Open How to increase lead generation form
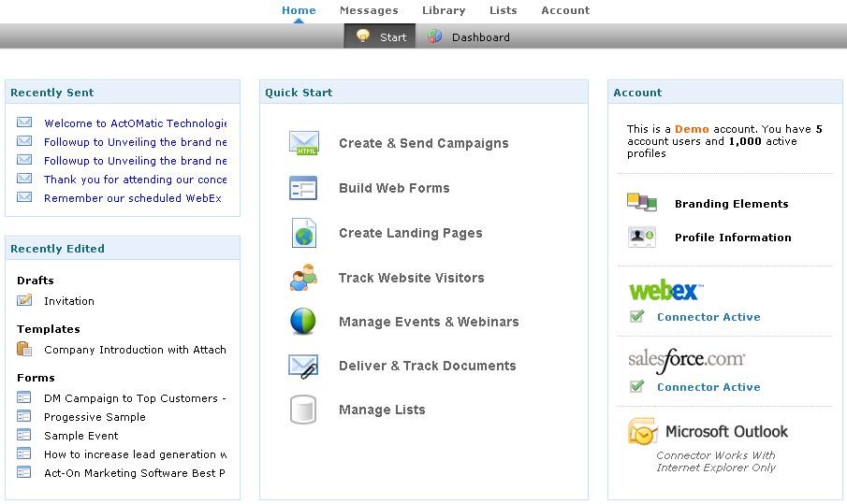The image size is (847, 504). click(x=135, y=454)
